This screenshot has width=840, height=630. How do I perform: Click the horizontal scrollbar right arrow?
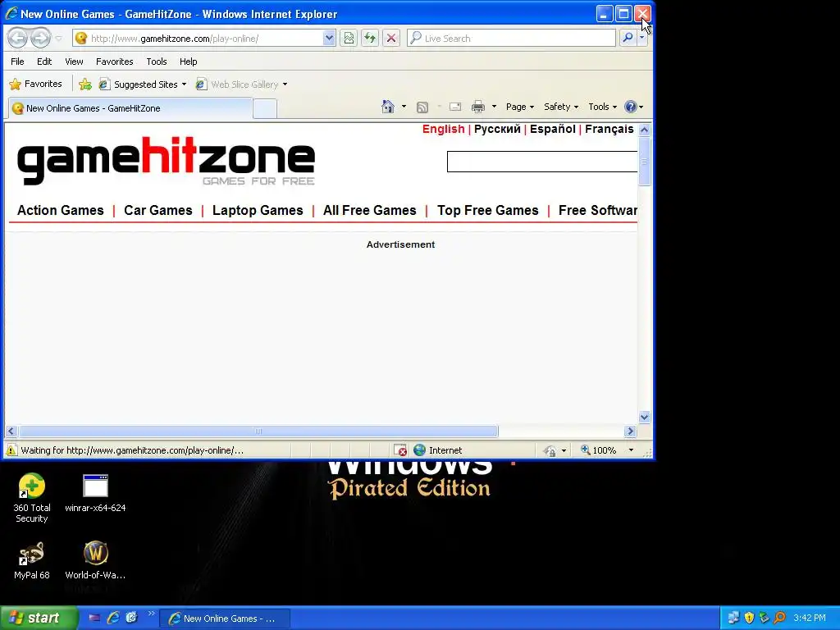(630, 431)
